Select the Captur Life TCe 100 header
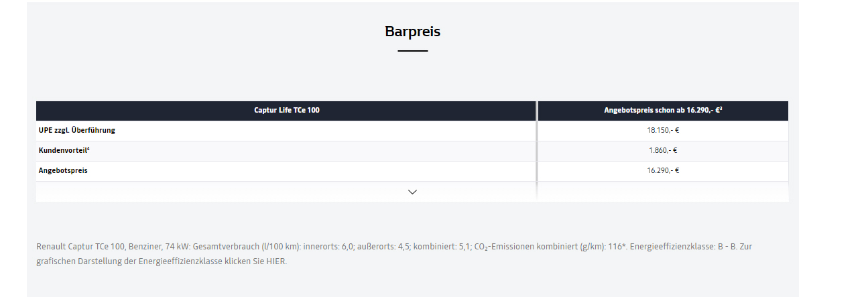Image resolution: width=868 pixels, height=297 pixels. pyautogui.click(x=286, y=110)
